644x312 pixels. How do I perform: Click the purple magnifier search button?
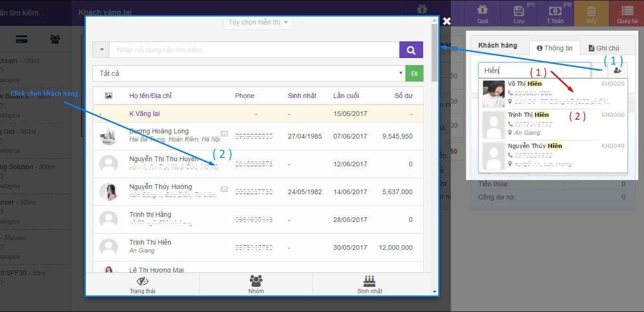[411, 50]
